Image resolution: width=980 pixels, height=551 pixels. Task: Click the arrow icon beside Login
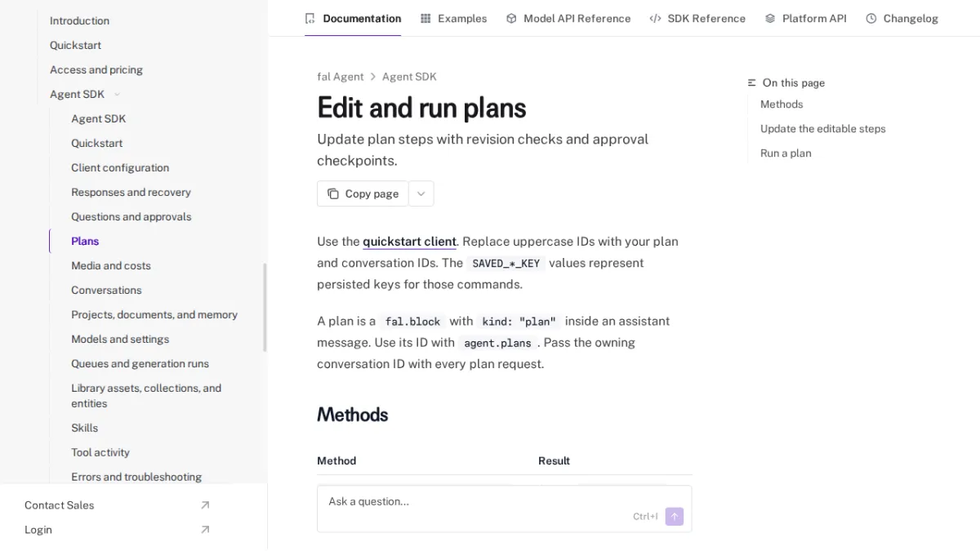tap(205, 530)
